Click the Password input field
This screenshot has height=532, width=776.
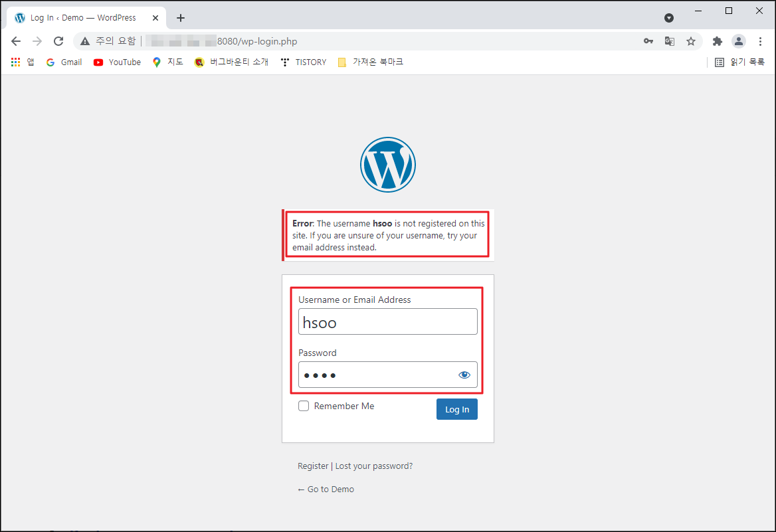click(387, 375)
